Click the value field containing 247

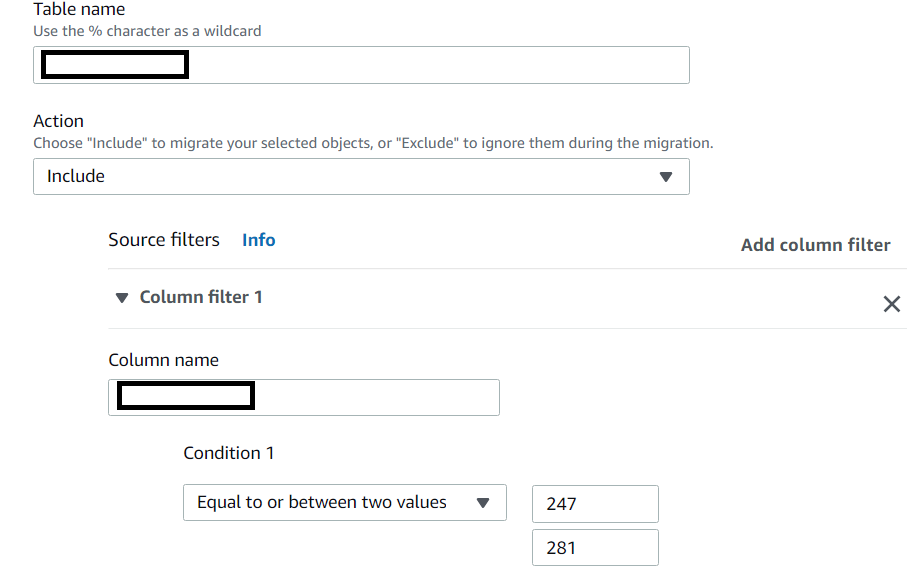pos(595,504)
